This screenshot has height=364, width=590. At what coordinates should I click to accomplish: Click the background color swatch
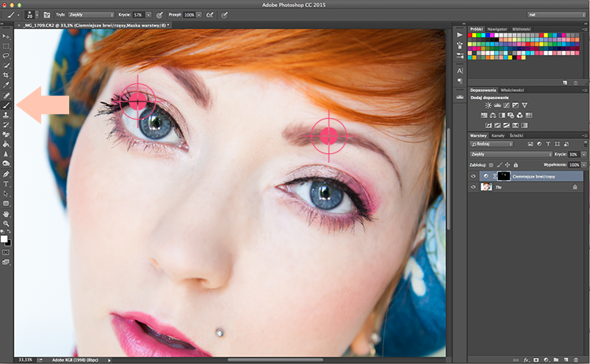9,243
